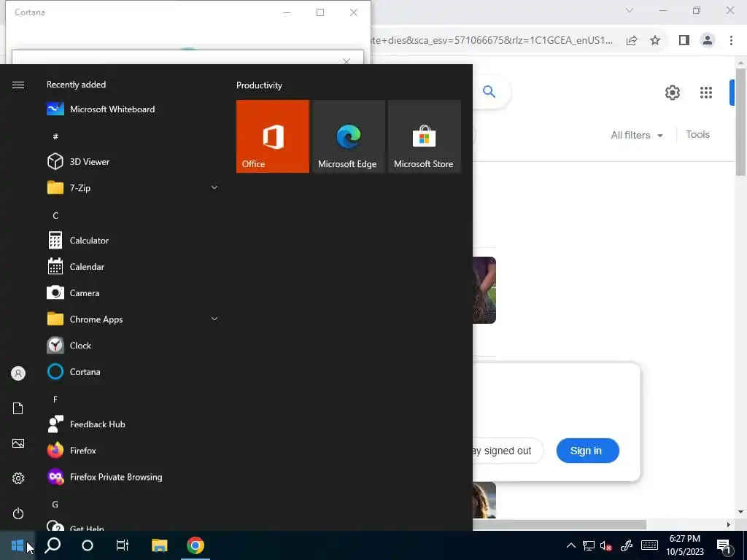747x560 pixels.
Task: Open Feedback Hub
Action: point(133,424)
